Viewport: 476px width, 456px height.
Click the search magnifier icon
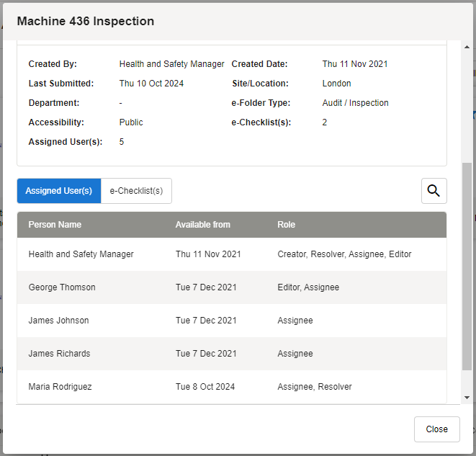pos(434,191)
